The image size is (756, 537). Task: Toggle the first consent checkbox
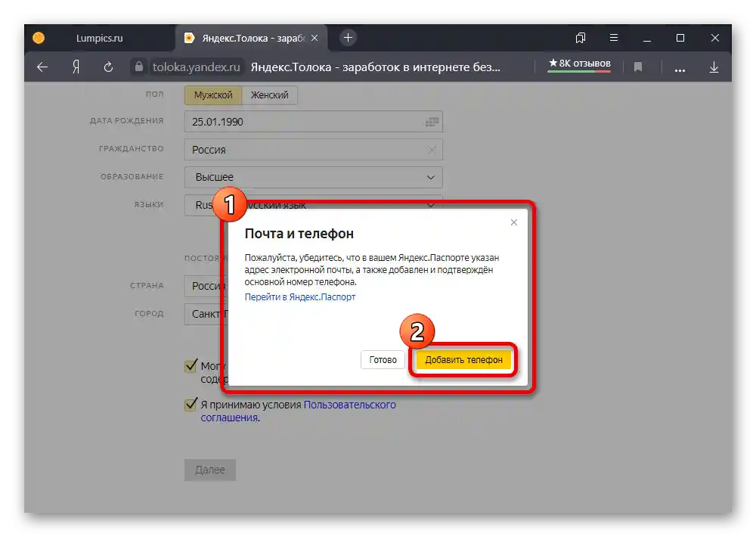(x=191, y=366)
